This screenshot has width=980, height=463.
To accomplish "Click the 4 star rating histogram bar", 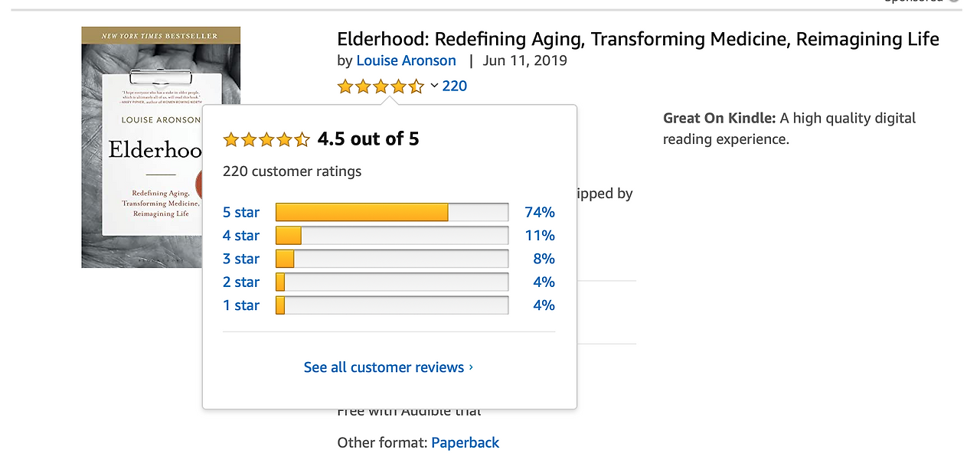I will (391, 236).
